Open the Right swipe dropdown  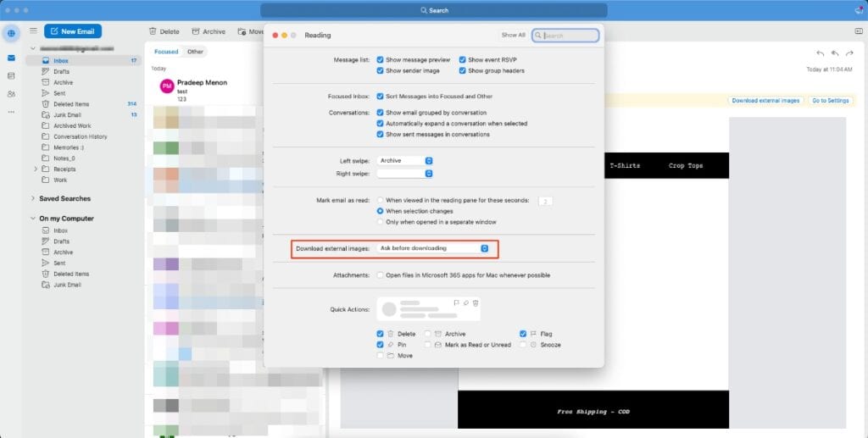pos(404,174)
